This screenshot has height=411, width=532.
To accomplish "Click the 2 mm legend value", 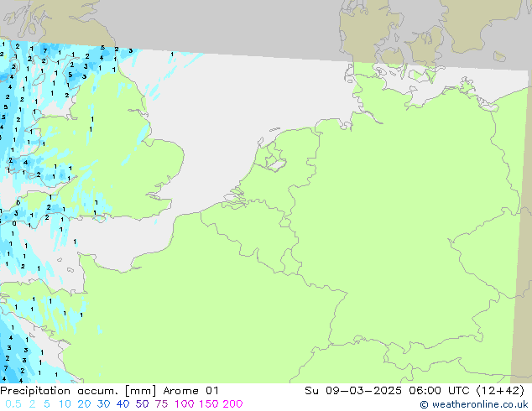I will pyautogui.click(x=32, y=404).
